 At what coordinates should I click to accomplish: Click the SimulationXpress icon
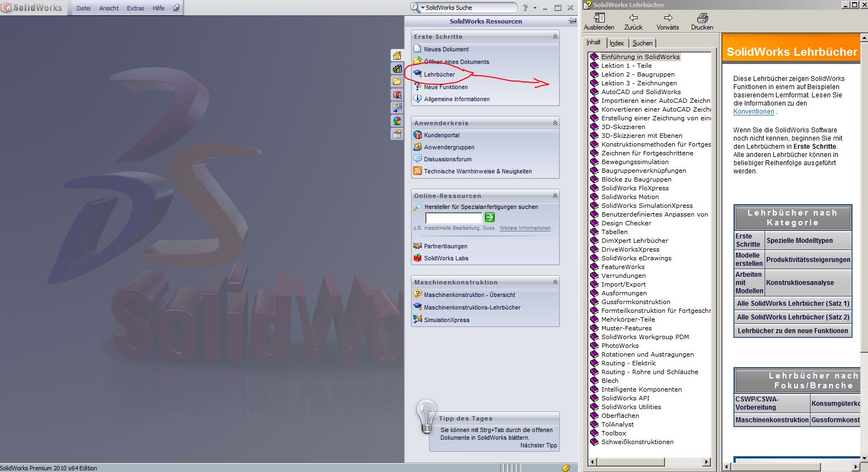coord(418,319)
